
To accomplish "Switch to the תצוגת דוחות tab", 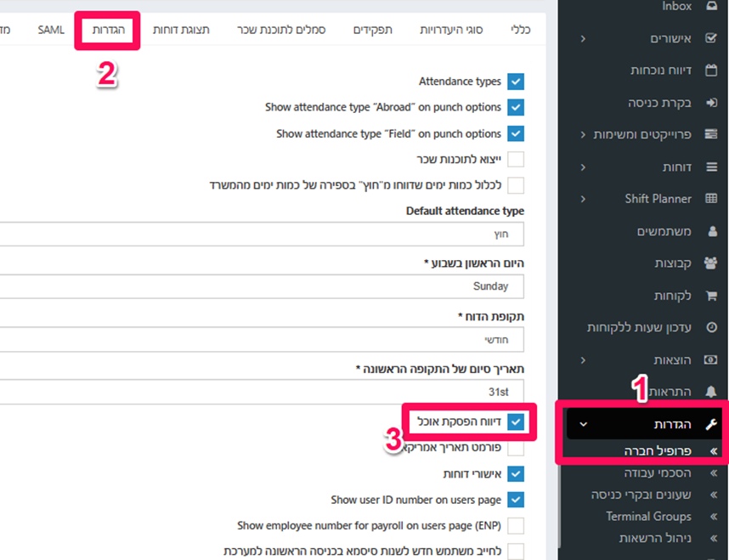I will point(181,30).
